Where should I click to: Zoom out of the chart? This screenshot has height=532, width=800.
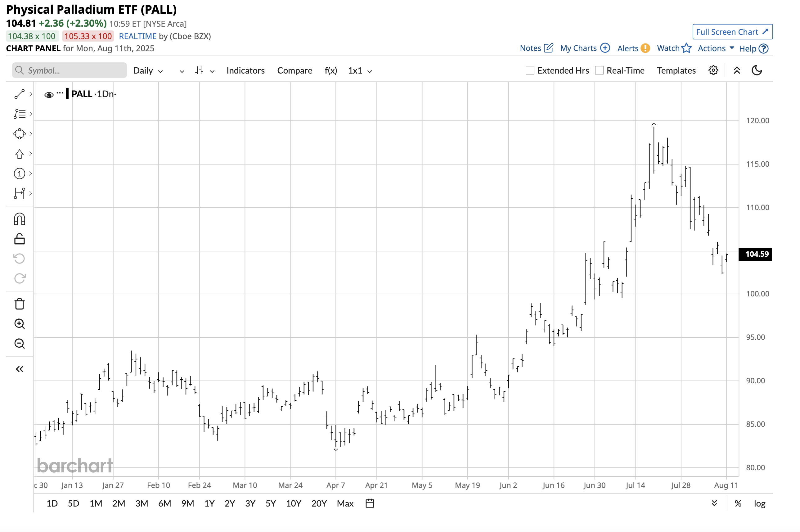point(19,344)
